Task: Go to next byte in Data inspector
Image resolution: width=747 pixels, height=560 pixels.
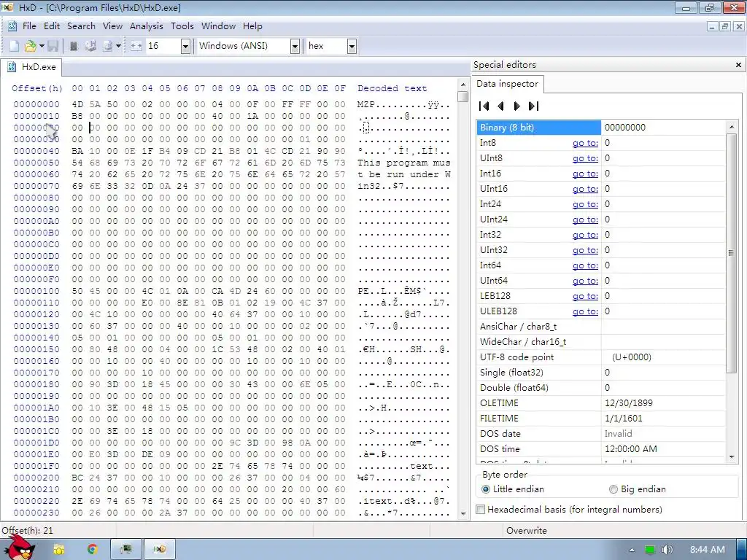Action: point(517,106)
